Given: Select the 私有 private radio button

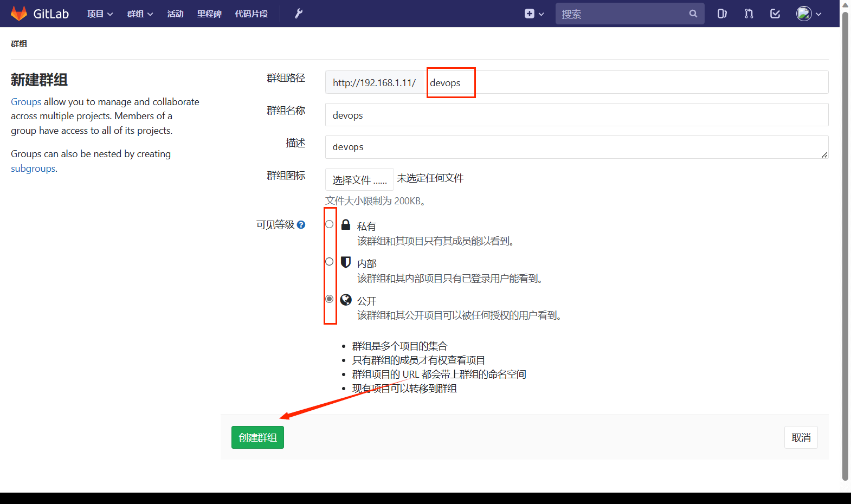Looking at the screenshot, I should [x=329, y=224].
